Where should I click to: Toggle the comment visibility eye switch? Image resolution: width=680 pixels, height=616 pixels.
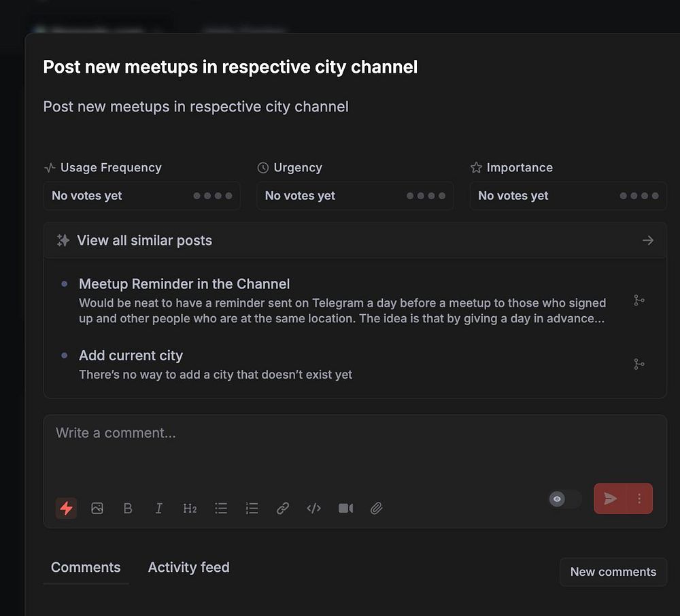564,499
